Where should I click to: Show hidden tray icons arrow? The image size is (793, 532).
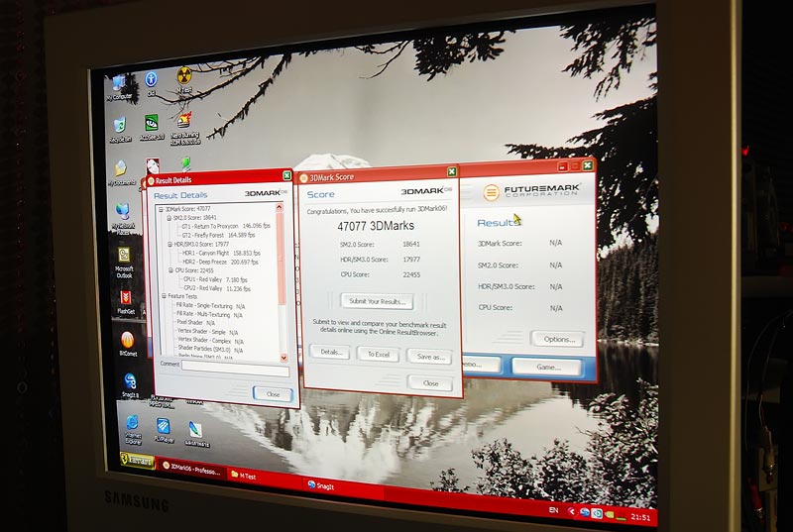(x=572, y=511)
